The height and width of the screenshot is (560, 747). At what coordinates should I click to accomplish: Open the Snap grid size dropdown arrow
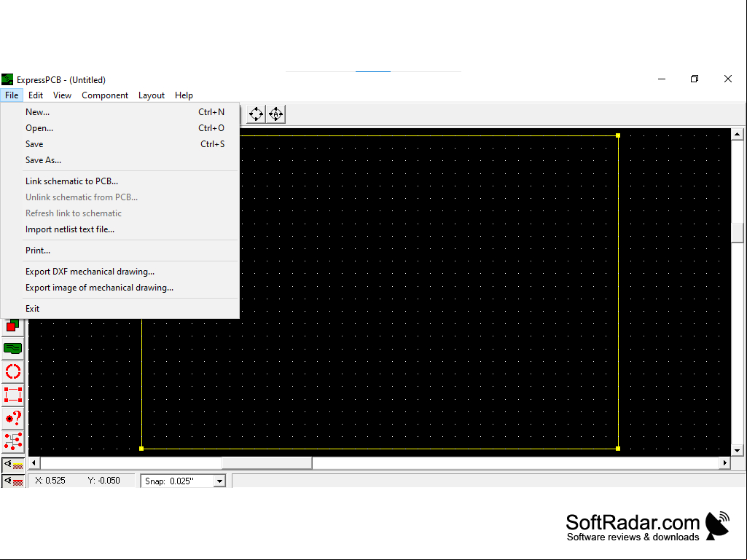(x=219, y=481)
